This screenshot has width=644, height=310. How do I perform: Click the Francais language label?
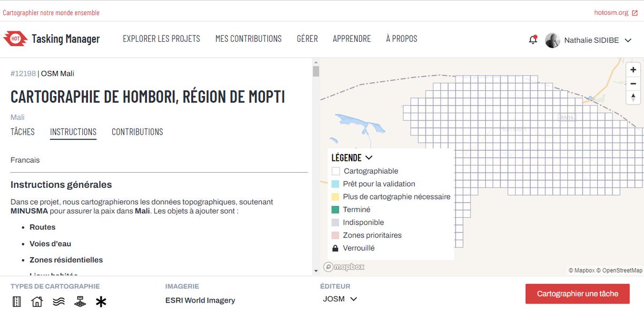click(25, 160)
